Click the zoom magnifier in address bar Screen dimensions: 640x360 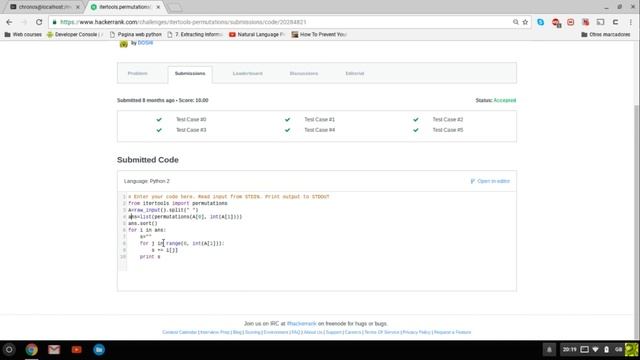[x=516, y=22]
